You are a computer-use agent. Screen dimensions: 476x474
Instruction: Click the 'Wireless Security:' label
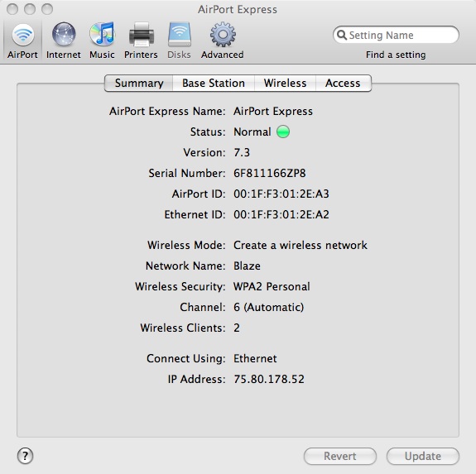(180, 286)
